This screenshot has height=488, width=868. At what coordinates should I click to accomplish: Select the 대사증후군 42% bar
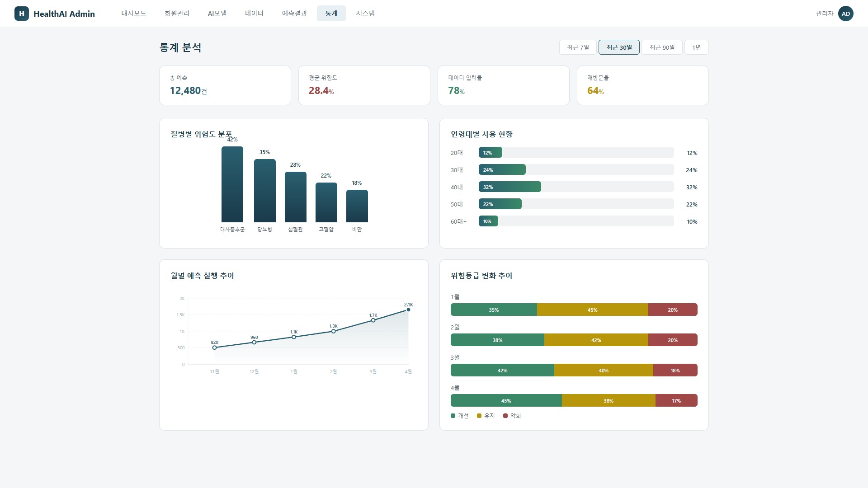click(x=232, y=184)
